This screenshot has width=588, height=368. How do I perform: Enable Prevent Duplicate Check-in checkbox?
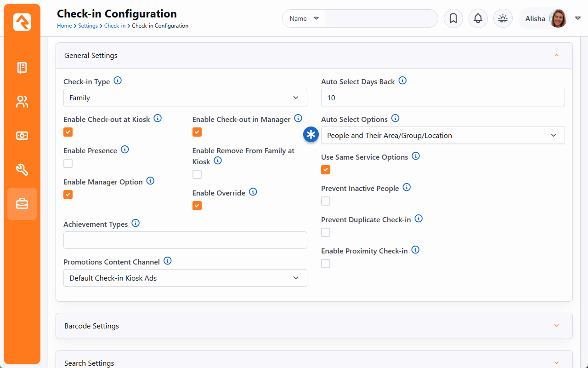(326, 232)
